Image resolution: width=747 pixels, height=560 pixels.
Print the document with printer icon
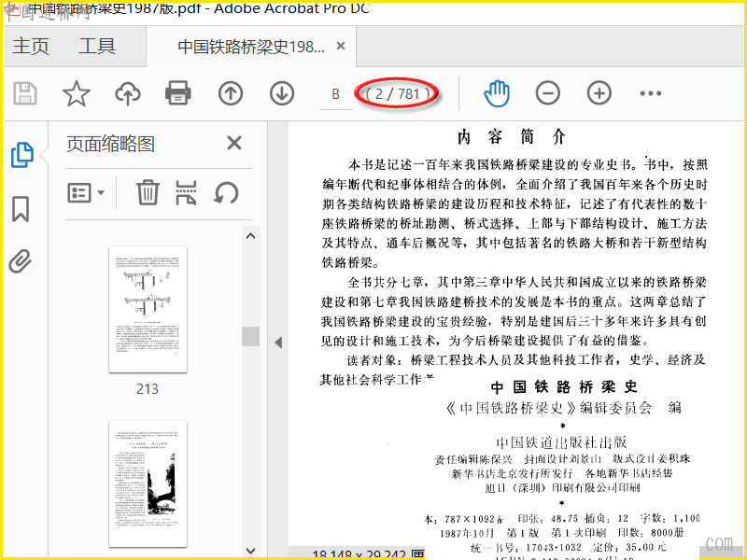pyautogui.click(x=178, y=93)
